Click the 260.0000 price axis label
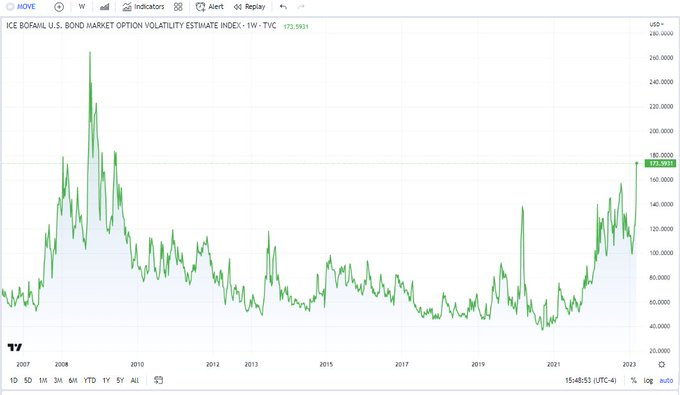The width and height of the screenshot is (680, 395). pyautogui.click(x=661, y=58)
